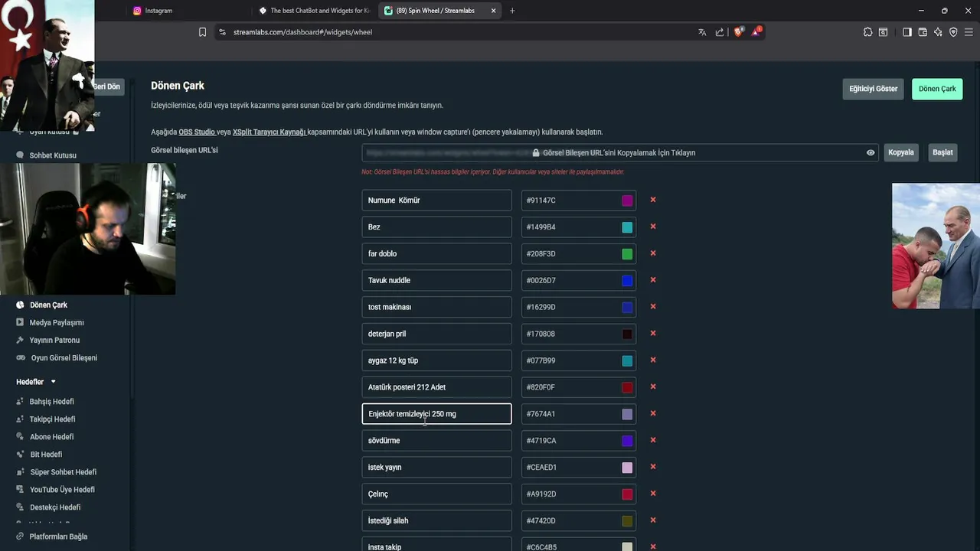Open the browser hamburger main menu

(969, 32)
